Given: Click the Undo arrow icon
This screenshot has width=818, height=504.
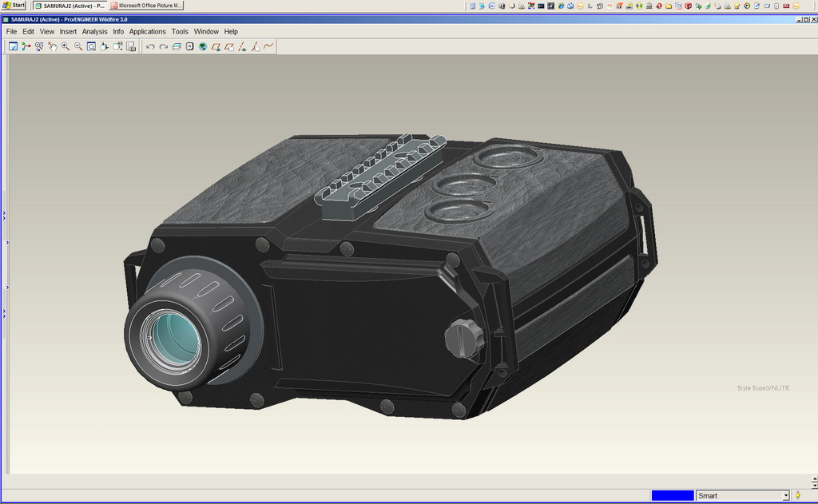Looking at the screenshot, I should 150,46.
